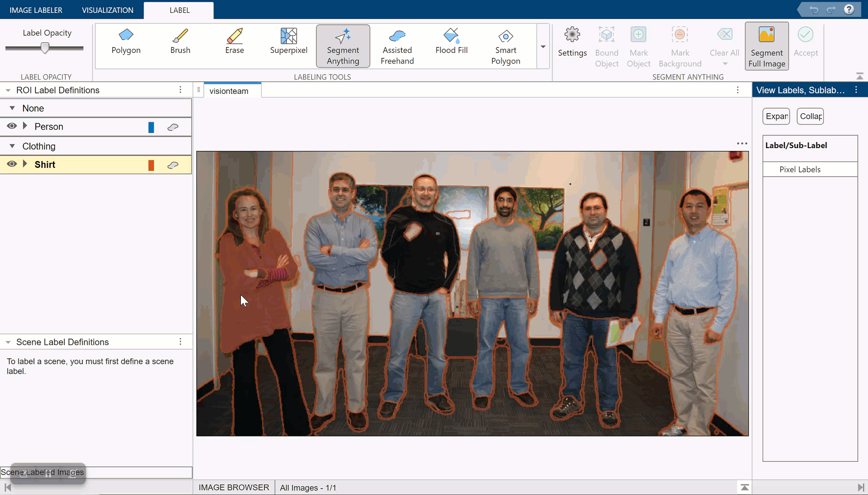Open Segment Anything settings
Viewport: 868px width, 495px height.
click(572, 42)
